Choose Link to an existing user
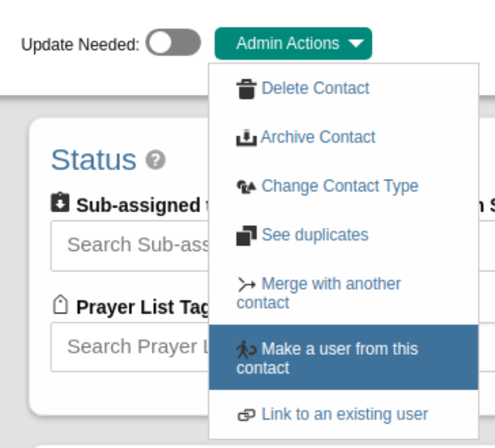The image size is (495, 448). click(344, 414)
